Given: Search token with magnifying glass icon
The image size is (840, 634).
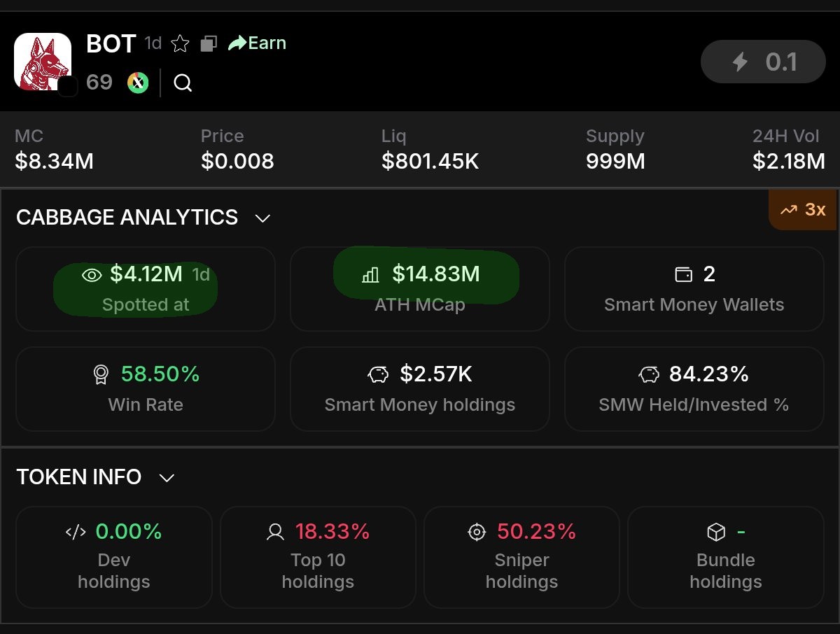Looking at the screenshot, I should [183, 83].
